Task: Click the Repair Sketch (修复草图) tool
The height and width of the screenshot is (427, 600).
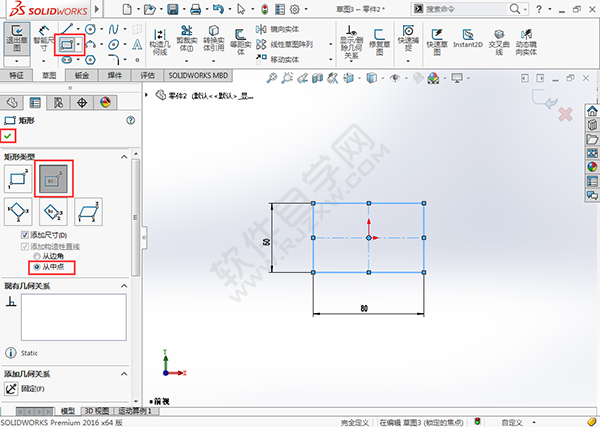Action: (x=379, y=41)
